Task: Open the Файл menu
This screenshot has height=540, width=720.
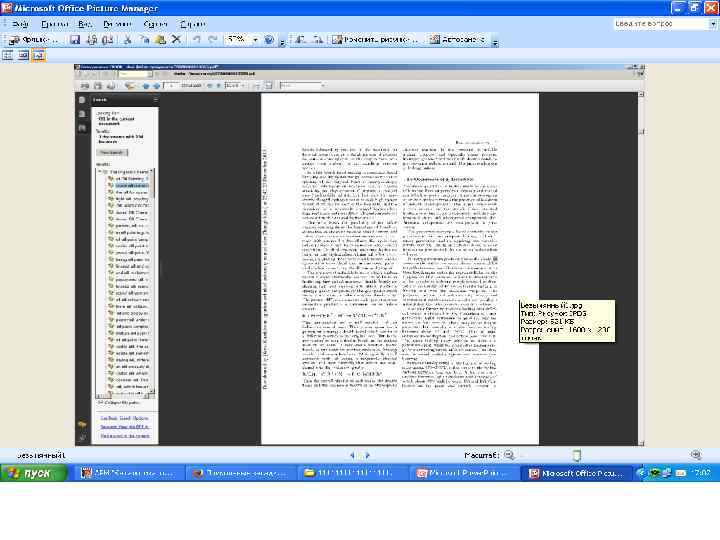Action: pos(20,24)
